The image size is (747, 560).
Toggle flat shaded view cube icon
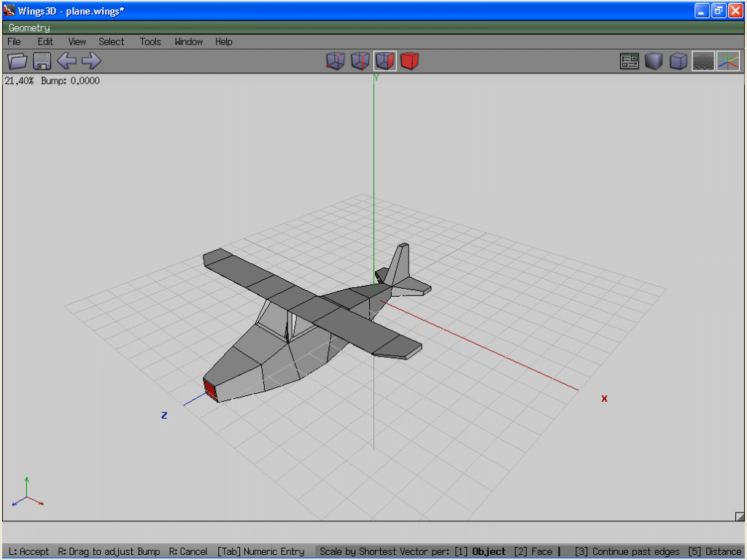[654, 61]
